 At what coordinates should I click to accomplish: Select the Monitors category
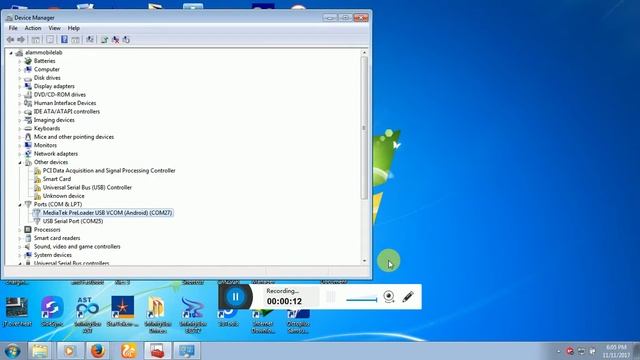pos(45,145)
